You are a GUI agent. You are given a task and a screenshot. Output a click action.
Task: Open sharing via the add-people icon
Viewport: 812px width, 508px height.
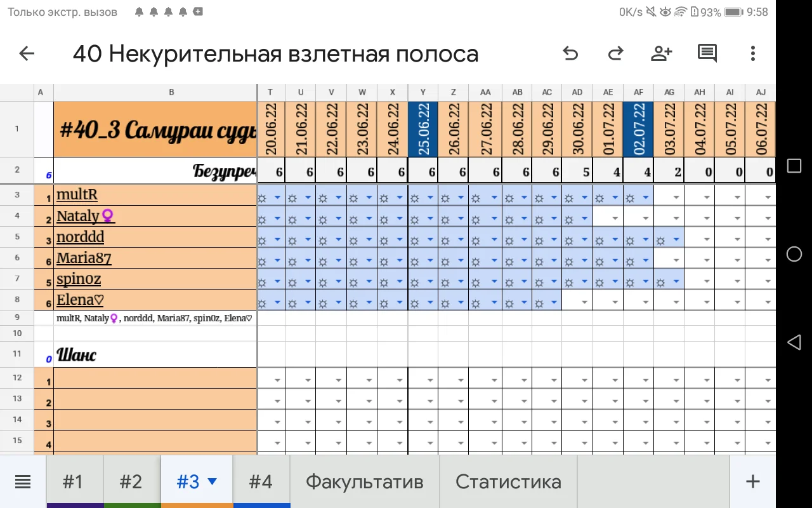[661, 53]
